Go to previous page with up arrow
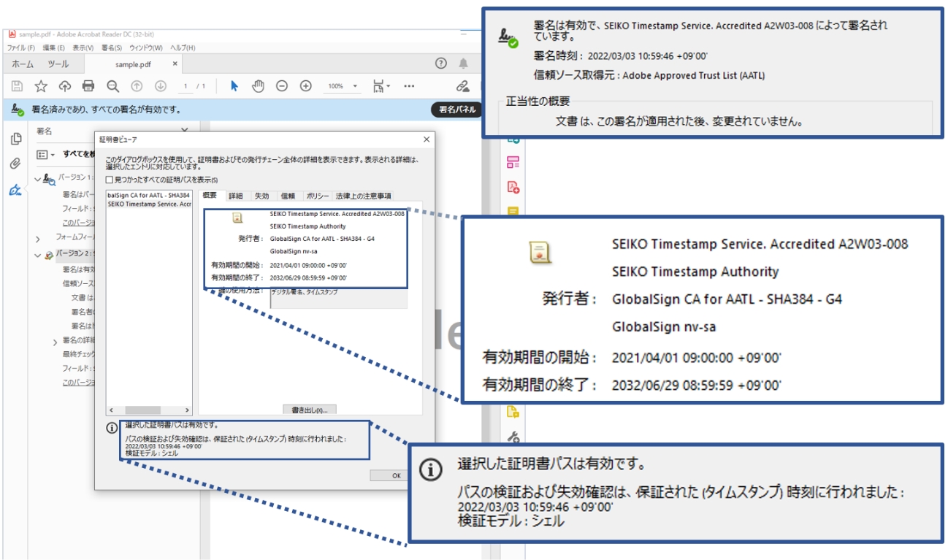Viewport: 948px width, 560px height. [137, 86]
